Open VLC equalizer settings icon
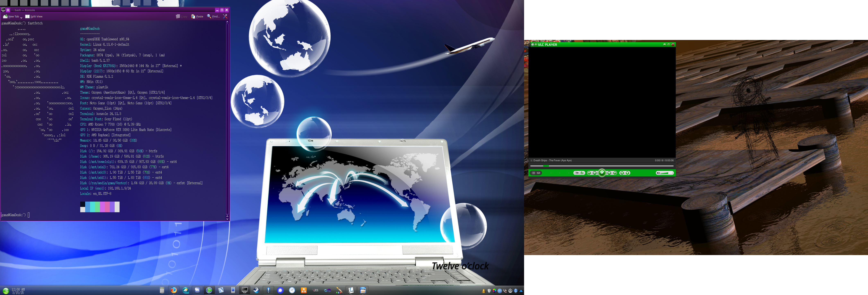Screen dimensions: 868x295 click(x=539, y=173)
